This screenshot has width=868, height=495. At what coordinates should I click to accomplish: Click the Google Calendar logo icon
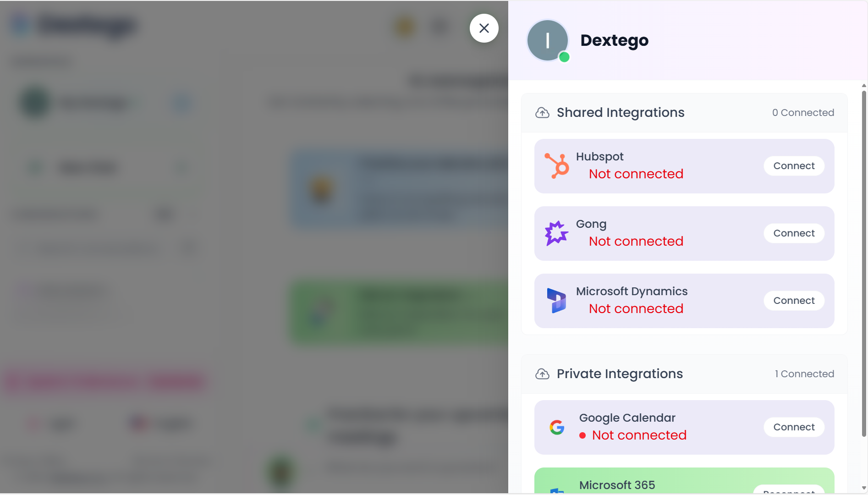(x=557, y=427)
